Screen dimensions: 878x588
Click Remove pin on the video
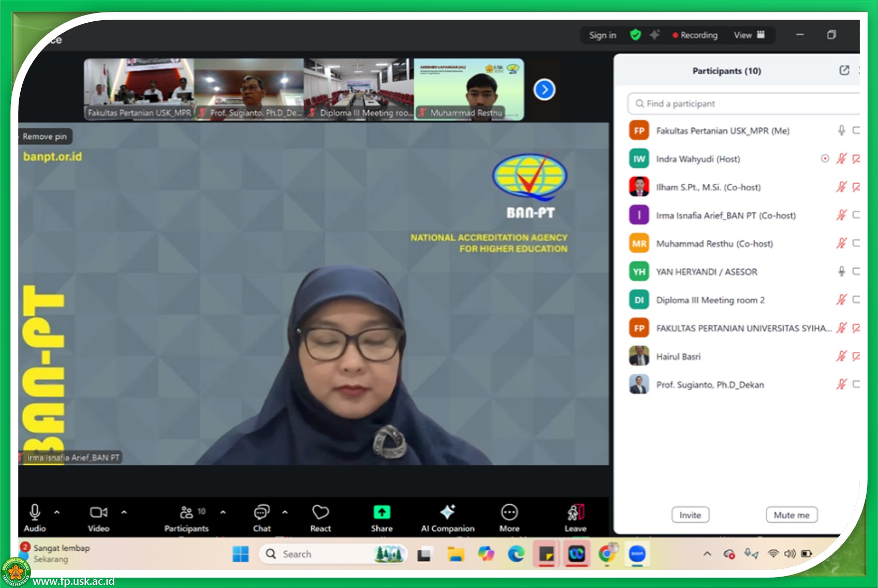tap(45, 137)
